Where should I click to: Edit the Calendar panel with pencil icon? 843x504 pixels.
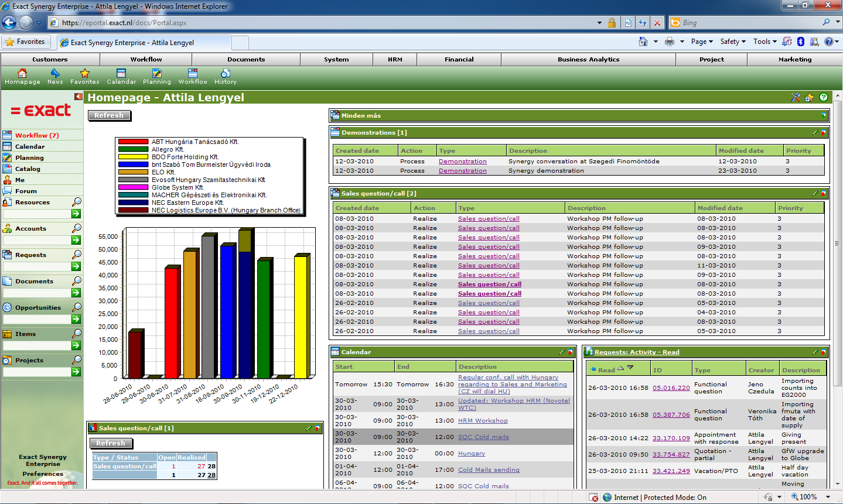[x=562, y=352]
